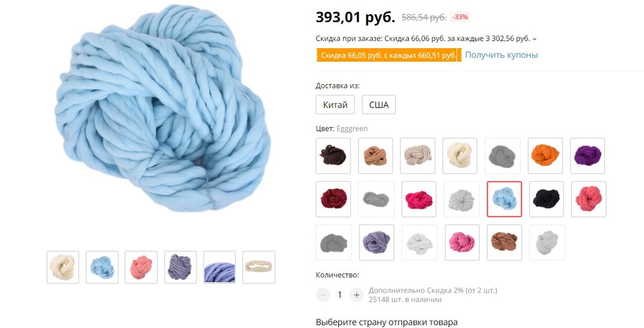This screenshot has height=328, width=644.
Task: Select the burgundy red yarn color
Action: click(333, 199)
